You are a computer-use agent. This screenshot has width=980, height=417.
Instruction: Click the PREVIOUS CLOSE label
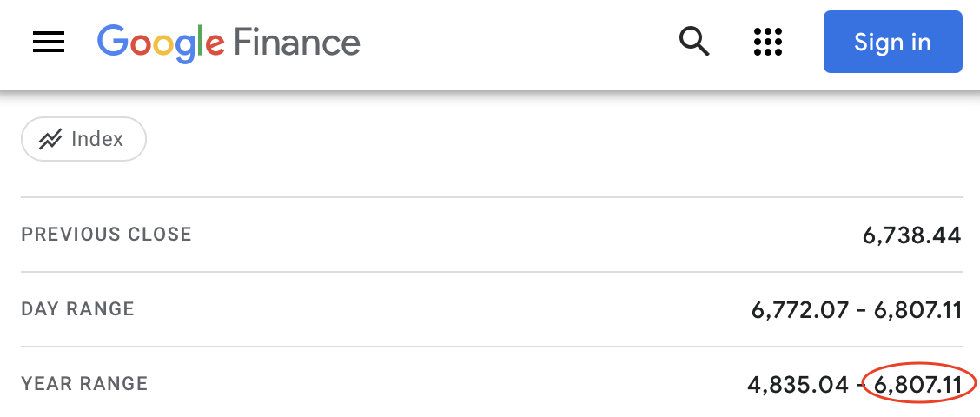coord(106,235)
